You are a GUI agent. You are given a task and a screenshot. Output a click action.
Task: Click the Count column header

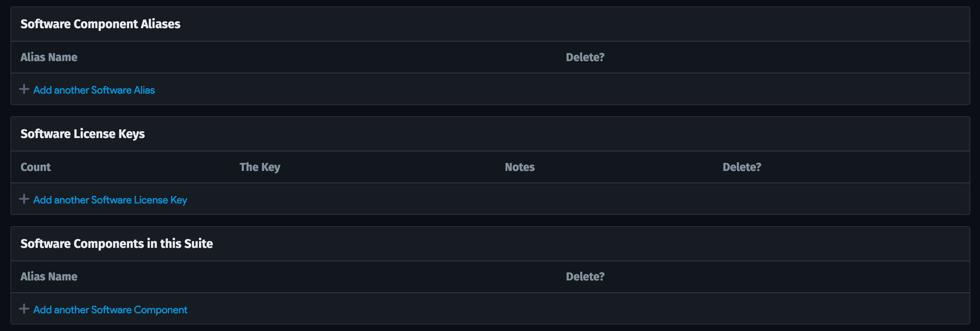coord(35,167)
